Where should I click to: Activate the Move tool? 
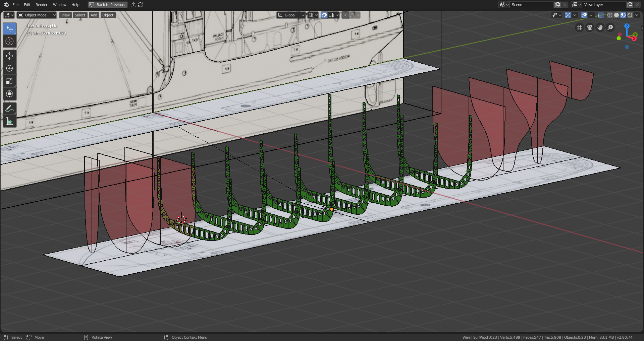point(9,56)
